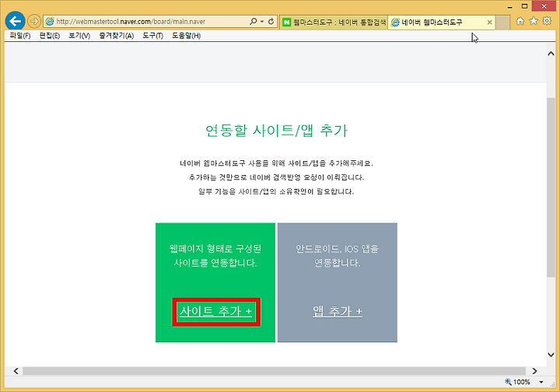Click the vertical scrollbar down arrow
Image resolution: width=560 pixels, height=392 pixels.
tap(551, 355)
